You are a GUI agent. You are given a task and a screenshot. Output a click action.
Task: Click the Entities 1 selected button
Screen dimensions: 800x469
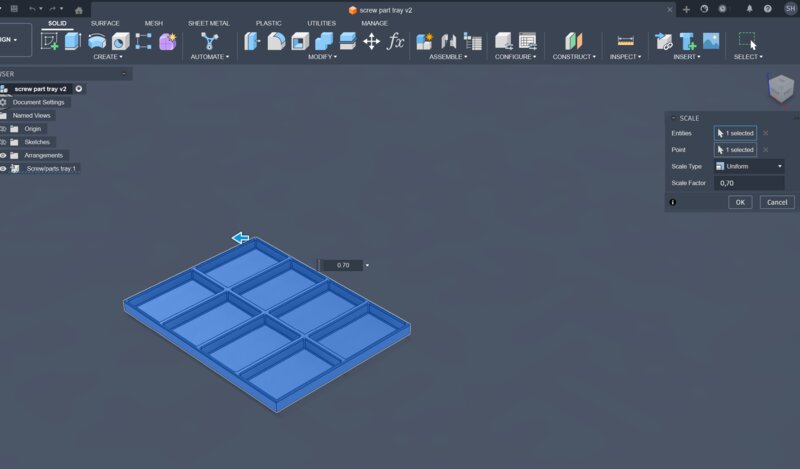(735, 133)
